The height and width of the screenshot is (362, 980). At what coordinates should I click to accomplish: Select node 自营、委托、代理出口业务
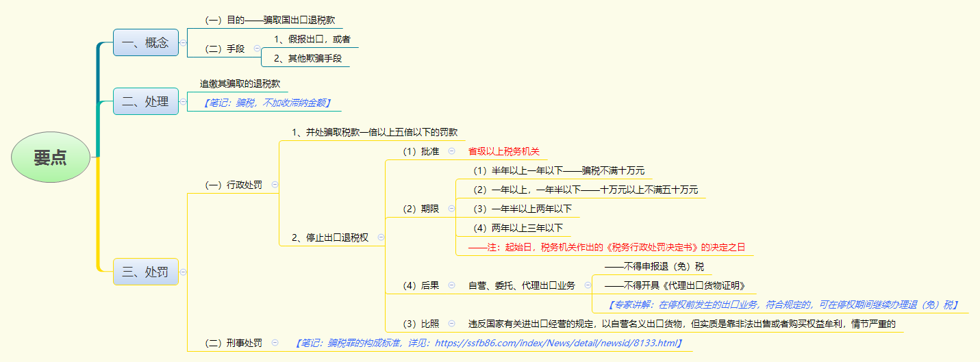point(522,285)
